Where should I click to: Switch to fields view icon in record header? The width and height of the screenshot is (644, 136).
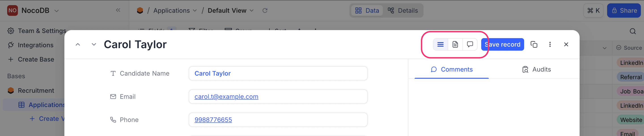(x=440, y=45)
